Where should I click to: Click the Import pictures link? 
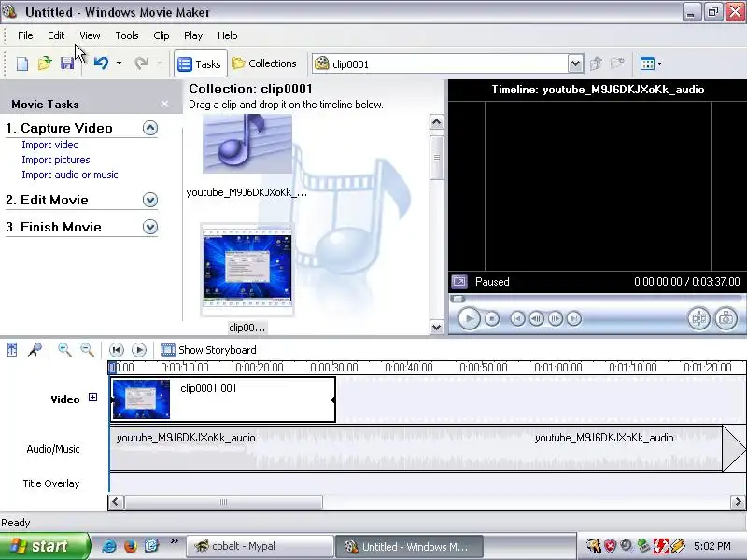click(56, 160)
